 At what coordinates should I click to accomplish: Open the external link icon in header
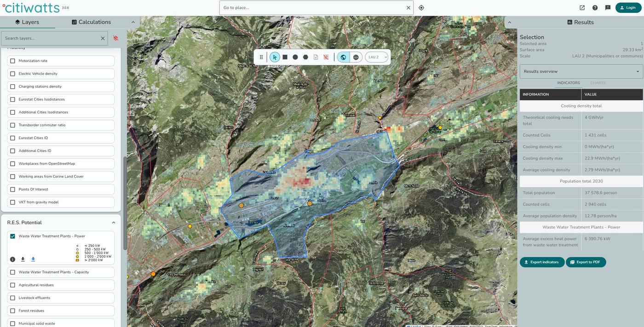point(582,8)
